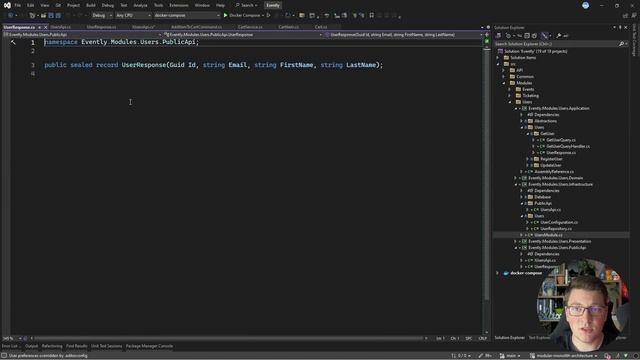
Task: Pin the Solution Explorer panel
Action: (x=620, y=27)
